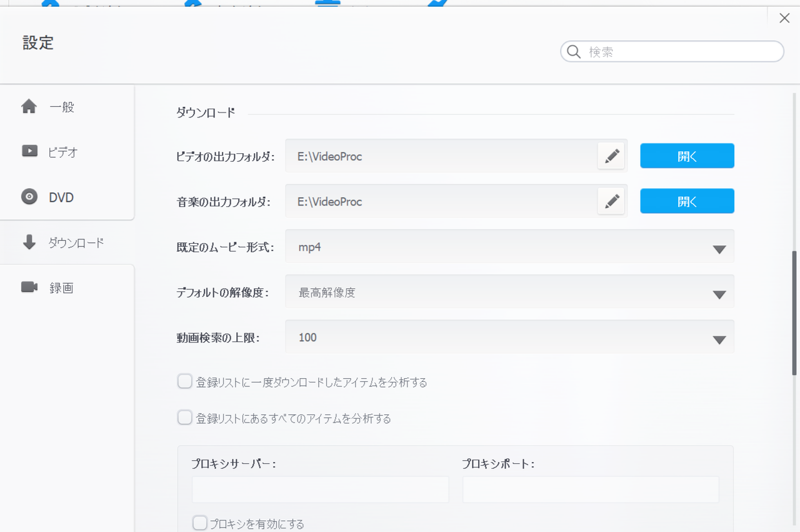
Task: Click the camera icon beside 録画
Action: [29, 287]
